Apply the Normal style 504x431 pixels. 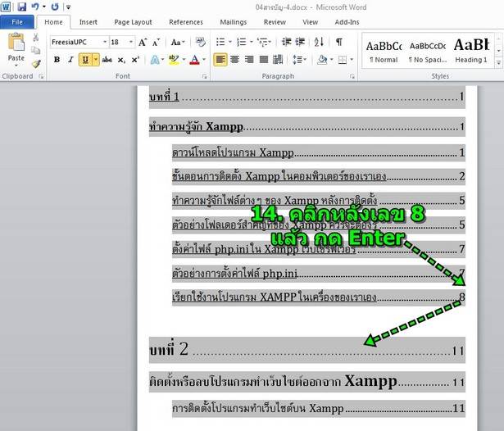click(x=384, y=51)
